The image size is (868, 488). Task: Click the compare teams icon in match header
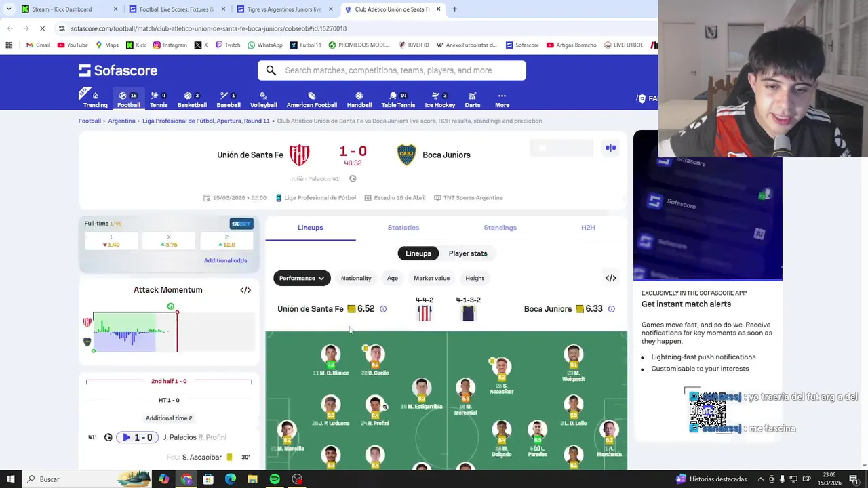coord(611,148)
